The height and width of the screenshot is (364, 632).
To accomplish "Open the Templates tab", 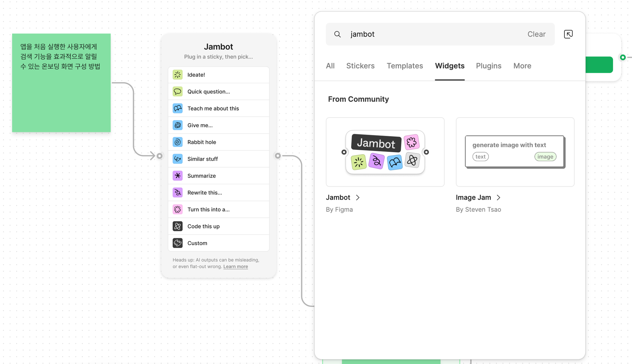I will click(405, 66).
